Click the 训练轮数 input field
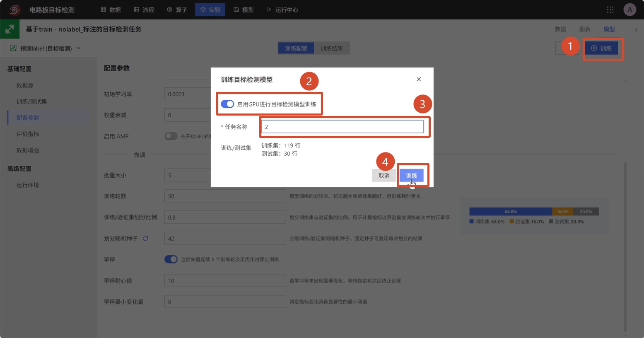Viewport: 644px width, 338px height. coord(225,196)
